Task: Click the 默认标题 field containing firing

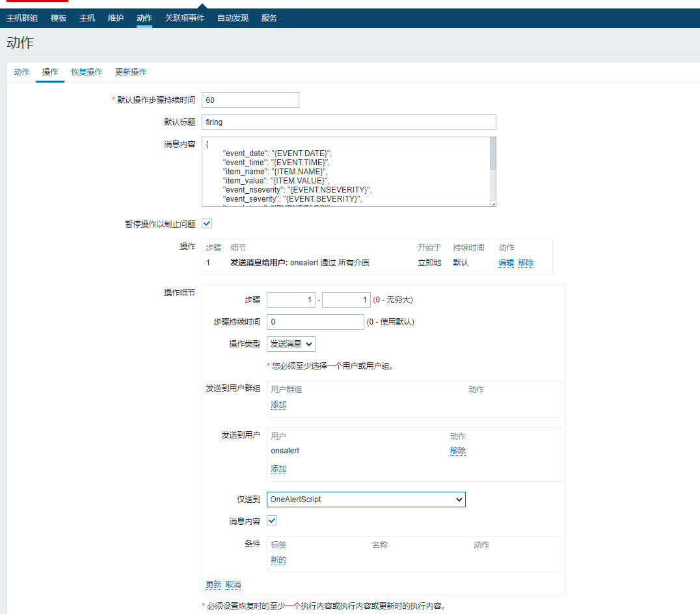Action: click(x=349, y=122)
